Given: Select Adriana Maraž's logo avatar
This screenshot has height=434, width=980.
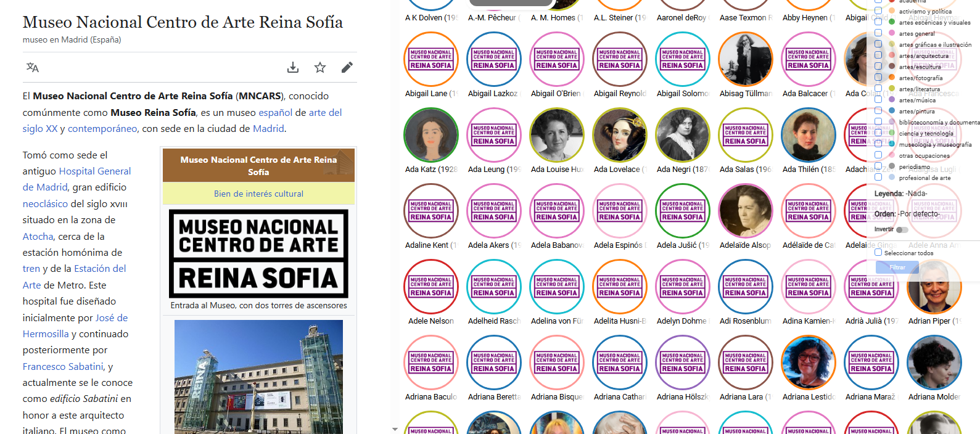Looking at the screenshot, I should (871, 362).
